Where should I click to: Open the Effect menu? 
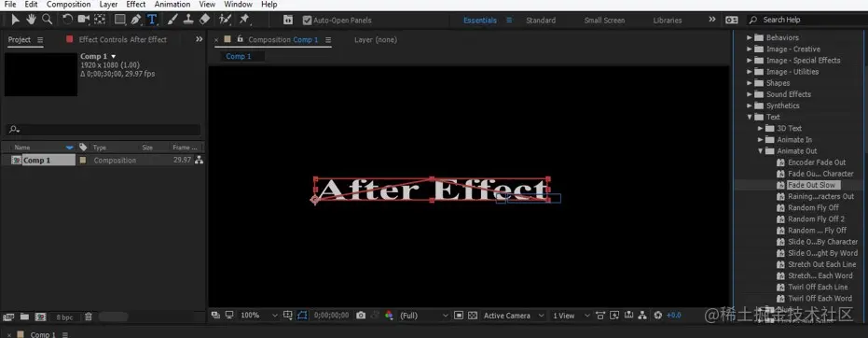coord(136,5)
